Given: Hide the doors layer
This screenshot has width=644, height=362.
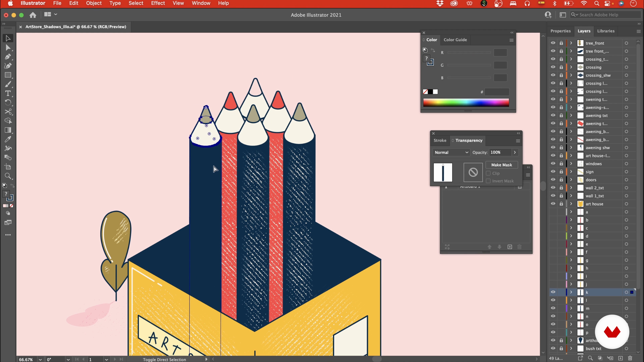Looking at the screenshot, I should tap(553, 180).
